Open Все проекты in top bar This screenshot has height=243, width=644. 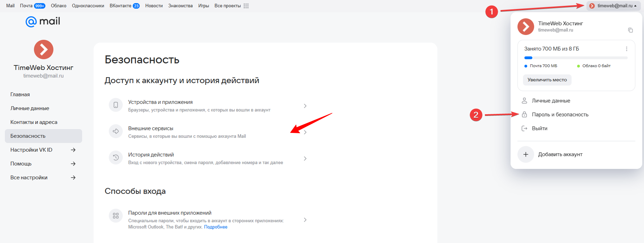[228, 6]
